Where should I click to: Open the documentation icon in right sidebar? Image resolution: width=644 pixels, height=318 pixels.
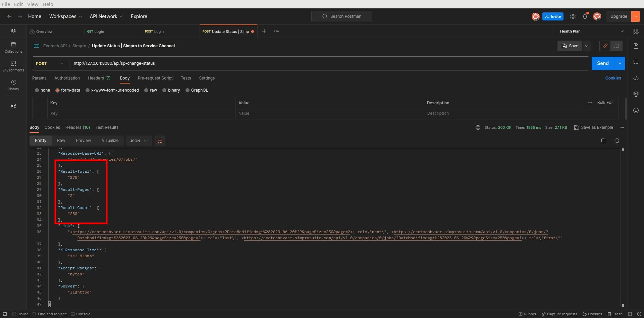pyautogui.click(x=636, y=46)
